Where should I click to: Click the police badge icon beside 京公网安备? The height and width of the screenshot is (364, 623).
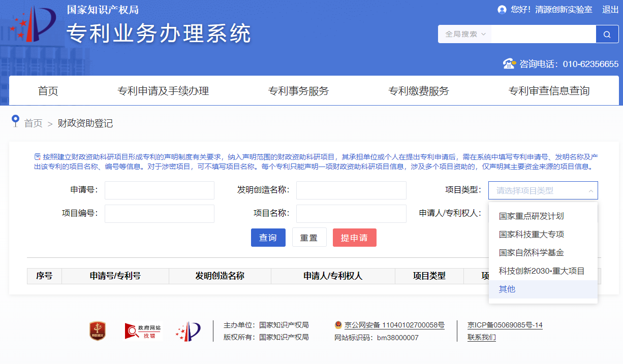[338, 325]
